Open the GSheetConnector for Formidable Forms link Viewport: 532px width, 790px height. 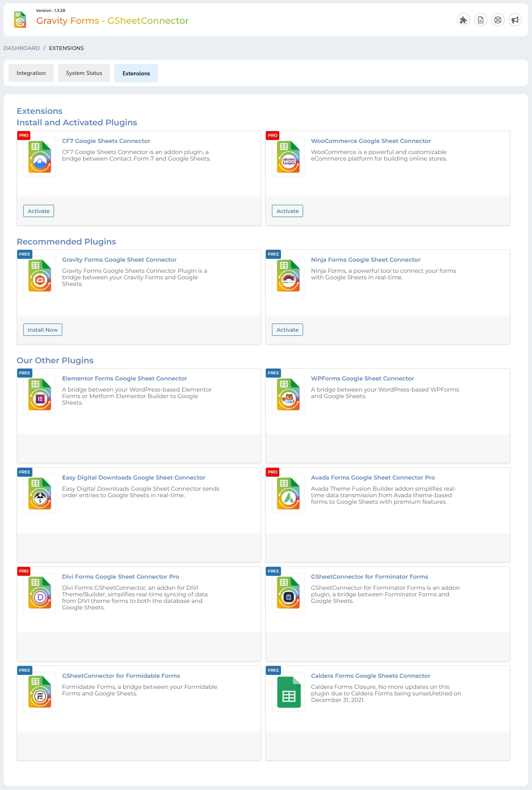[x=121, y=676]
